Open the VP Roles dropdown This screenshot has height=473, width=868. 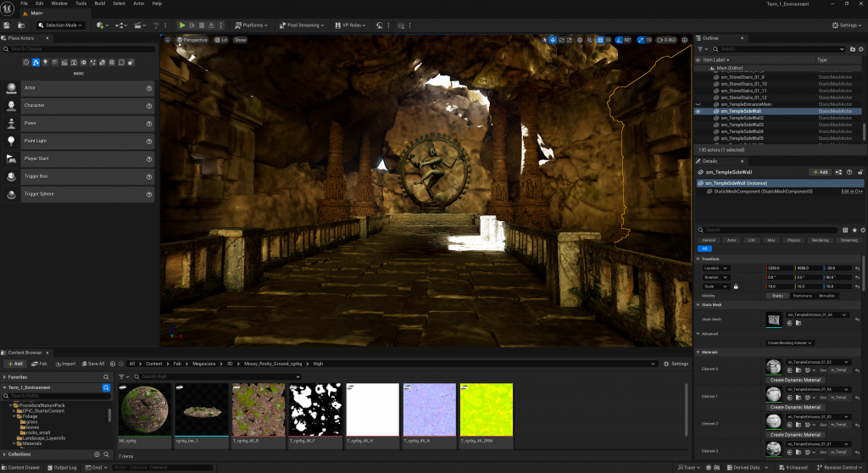(350, 25)
